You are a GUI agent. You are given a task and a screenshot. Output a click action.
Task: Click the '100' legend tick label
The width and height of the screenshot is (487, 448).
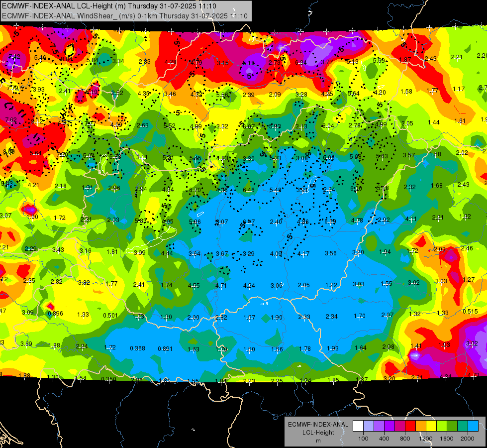coord(363,439)
